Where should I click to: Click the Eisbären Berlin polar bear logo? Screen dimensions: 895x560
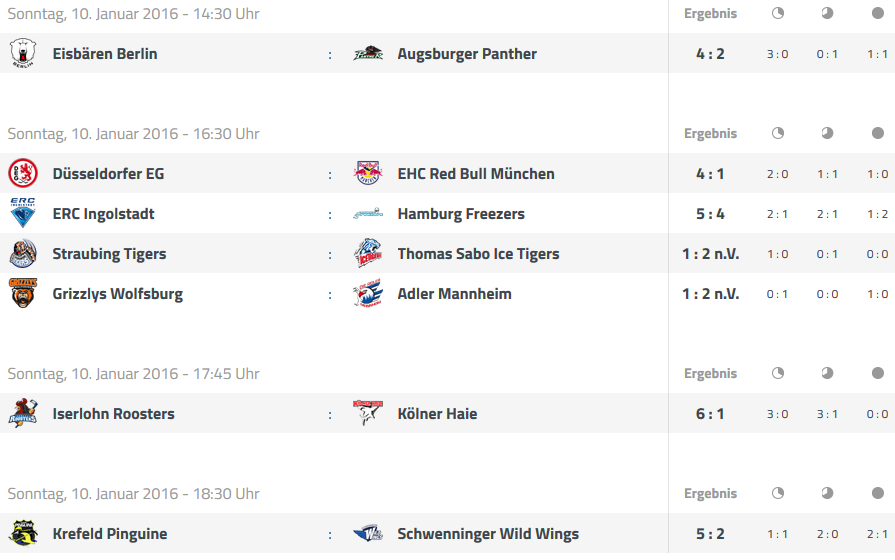tap(23, 53)
